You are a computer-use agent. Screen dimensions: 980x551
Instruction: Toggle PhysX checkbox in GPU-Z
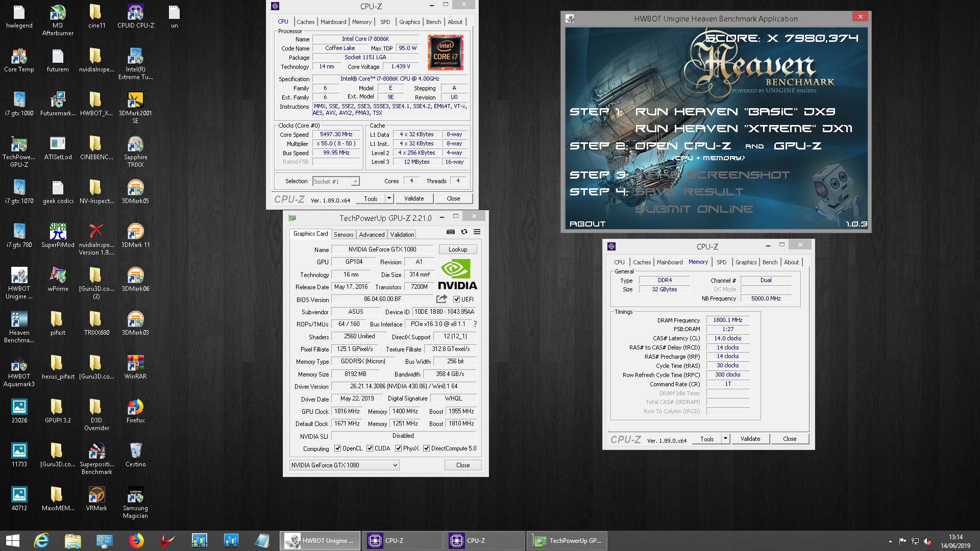click(x=398, y=448)
